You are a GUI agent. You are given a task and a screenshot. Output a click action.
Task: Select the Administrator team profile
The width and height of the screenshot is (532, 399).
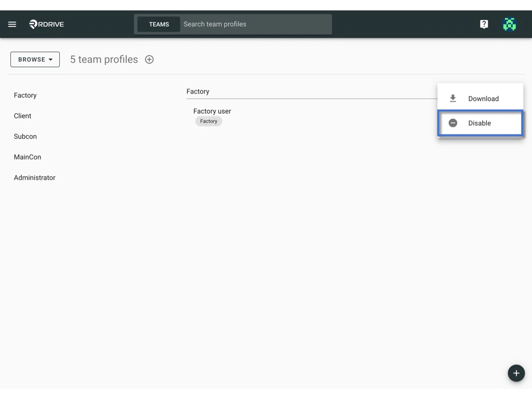pos(34,177)
